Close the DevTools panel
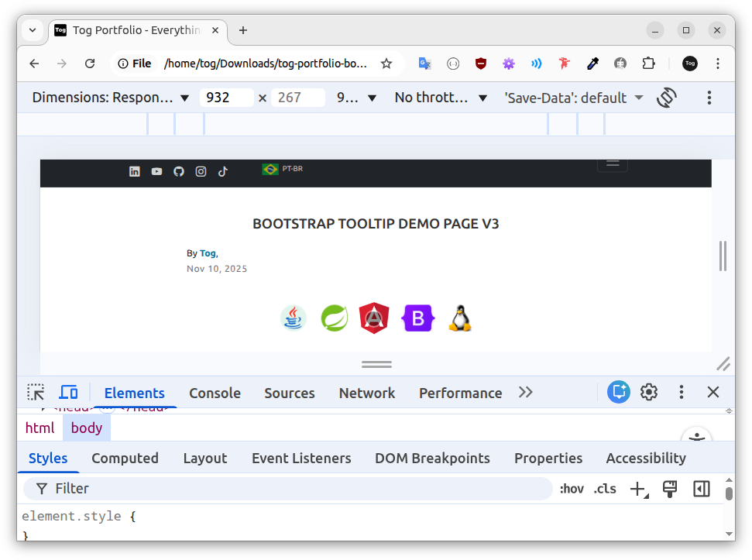 pos(713,392)
